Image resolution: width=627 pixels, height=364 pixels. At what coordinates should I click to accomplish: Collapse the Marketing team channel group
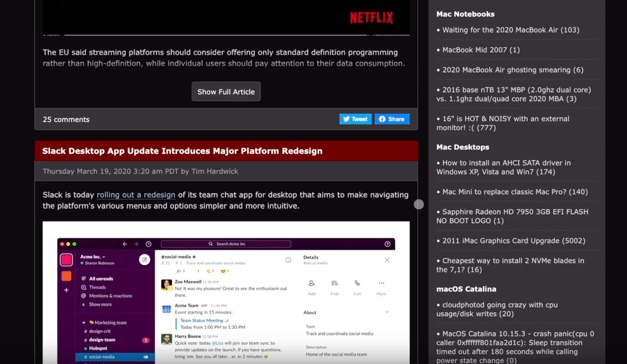(84, 323)
